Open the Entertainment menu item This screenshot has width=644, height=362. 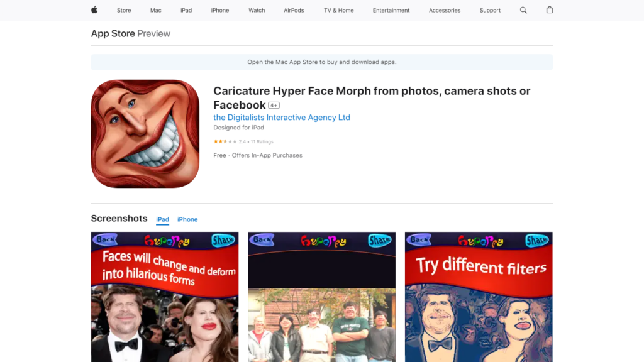point(391,10)
